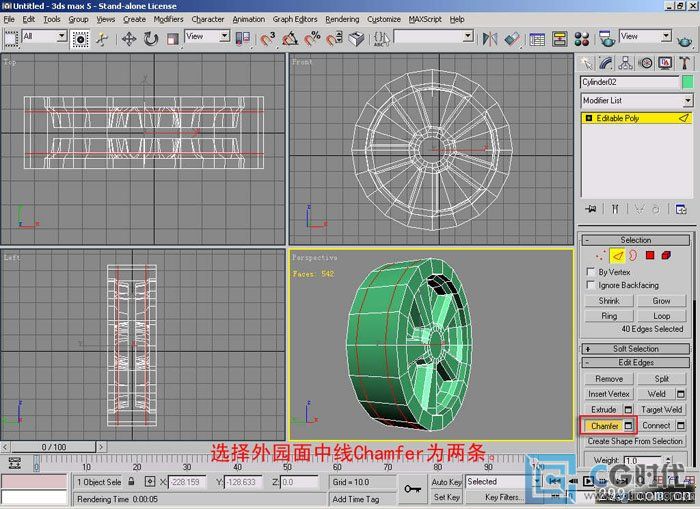Open the Modifiers menu

[168, 19]
